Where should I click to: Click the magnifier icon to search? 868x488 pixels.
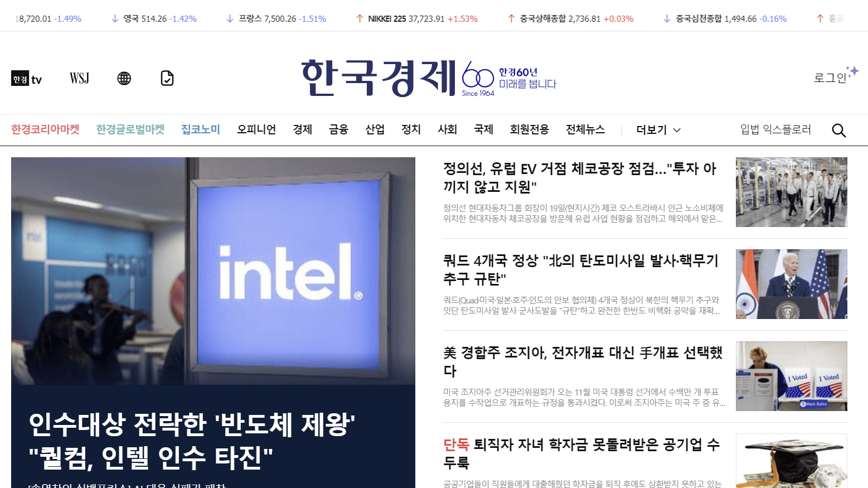click(x=838, y=130)
